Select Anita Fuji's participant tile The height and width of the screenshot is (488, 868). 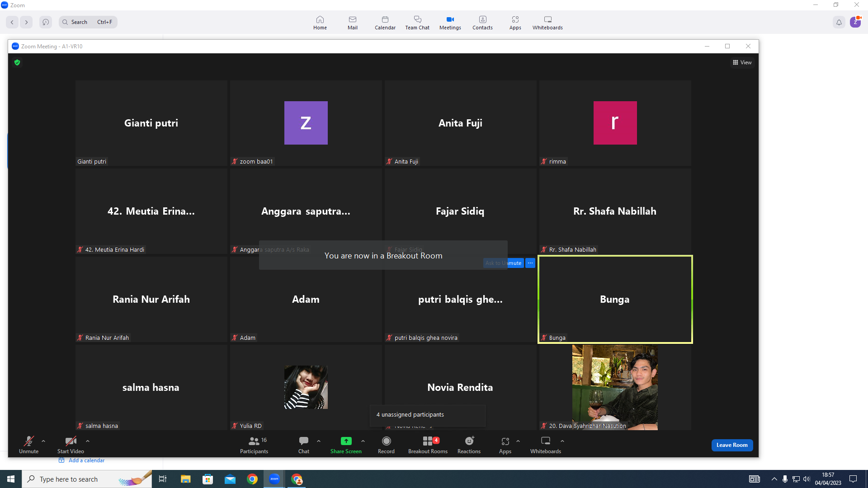(460, 123)
